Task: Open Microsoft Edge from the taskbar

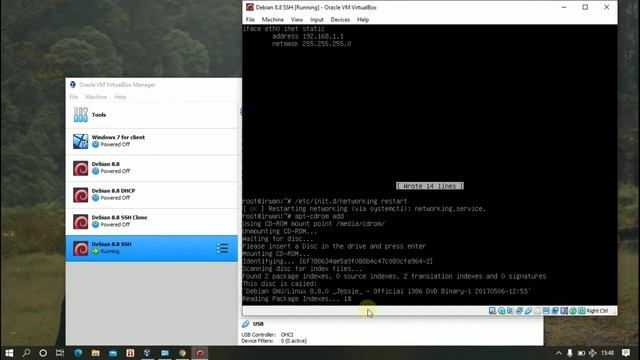Action: tap(78, 353)
